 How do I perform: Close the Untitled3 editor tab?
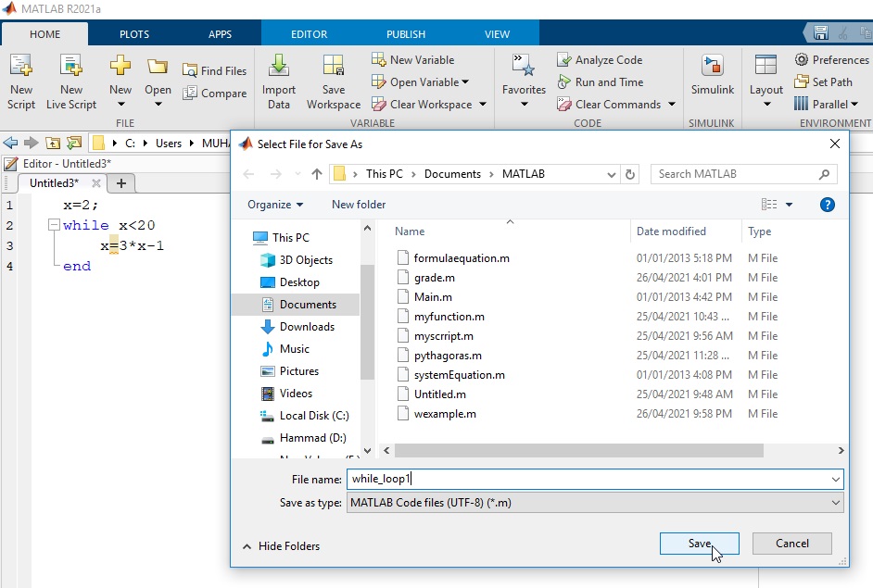[95, 183]
